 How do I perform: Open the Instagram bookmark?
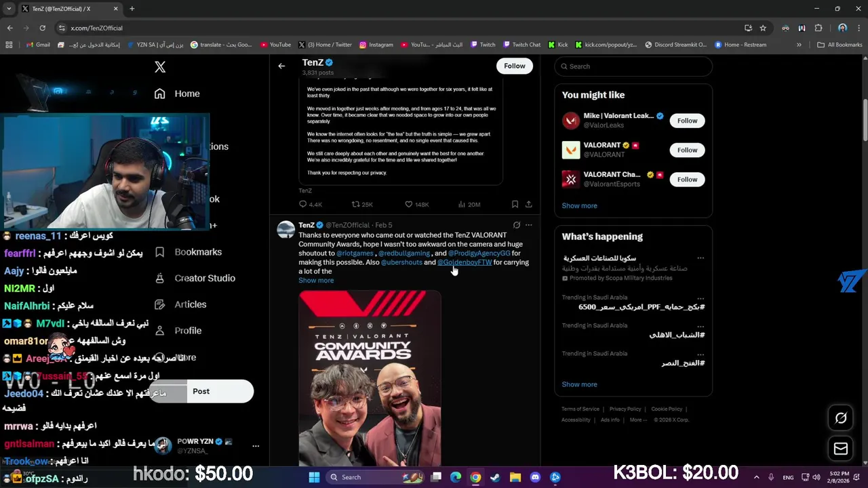coord(376,45)
